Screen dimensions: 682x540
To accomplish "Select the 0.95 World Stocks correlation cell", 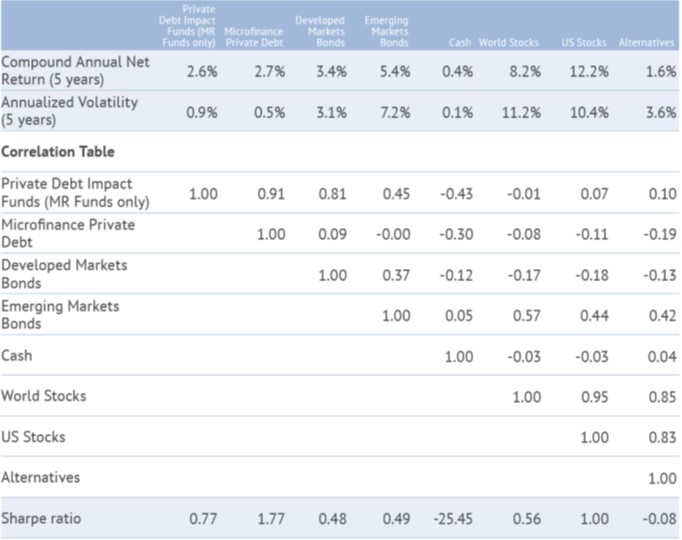I will (591, 397).
